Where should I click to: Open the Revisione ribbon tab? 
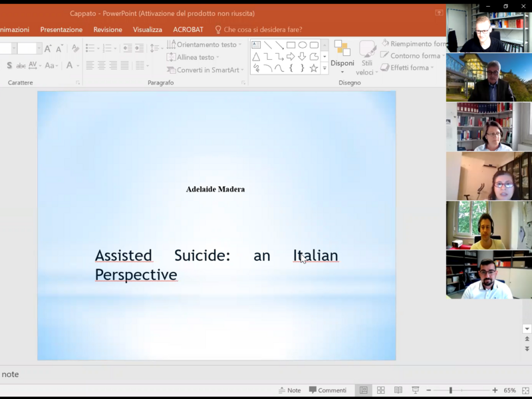[108, 29]
